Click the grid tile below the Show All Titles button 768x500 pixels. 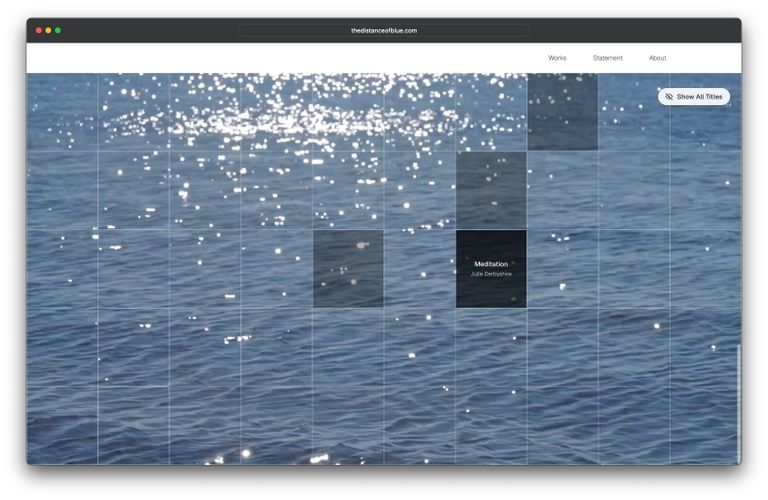705,190
